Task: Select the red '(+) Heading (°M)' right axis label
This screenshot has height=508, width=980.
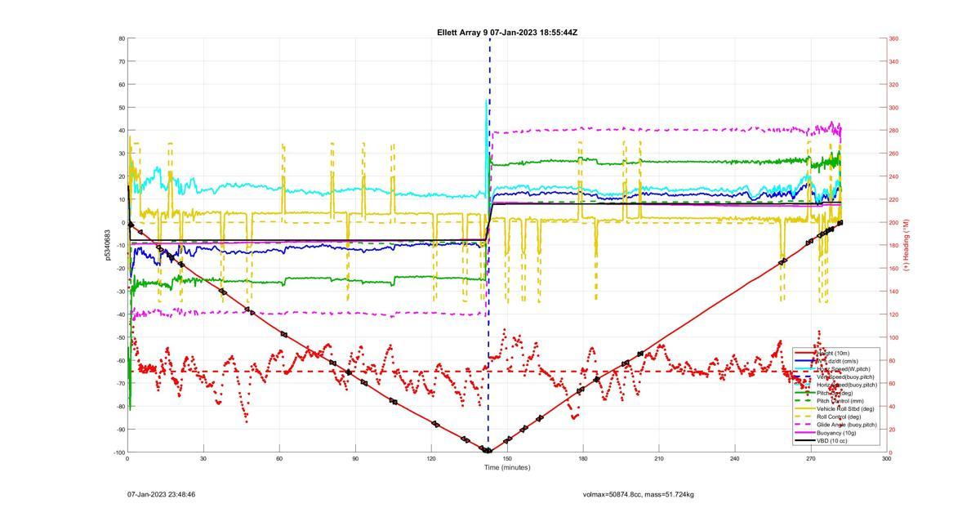Action: pos(905,245)
